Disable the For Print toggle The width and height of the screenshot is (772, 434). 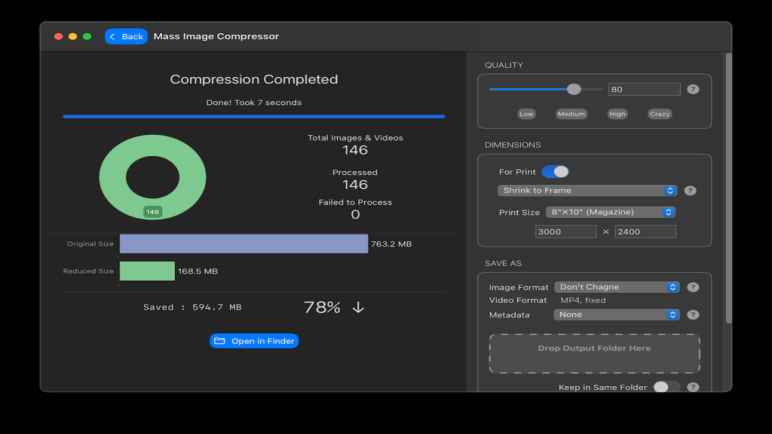tap(555, 172)
